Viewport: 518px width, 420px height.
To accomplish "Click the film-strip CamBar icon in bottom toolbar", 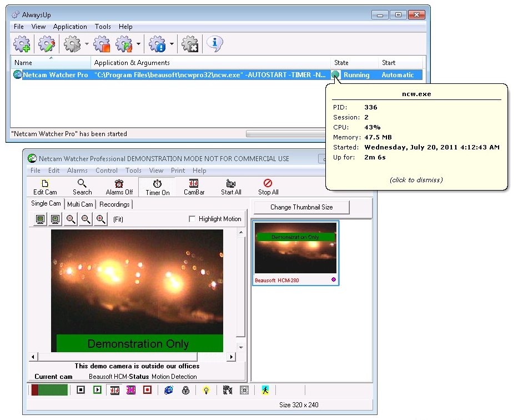I will 114,390.
